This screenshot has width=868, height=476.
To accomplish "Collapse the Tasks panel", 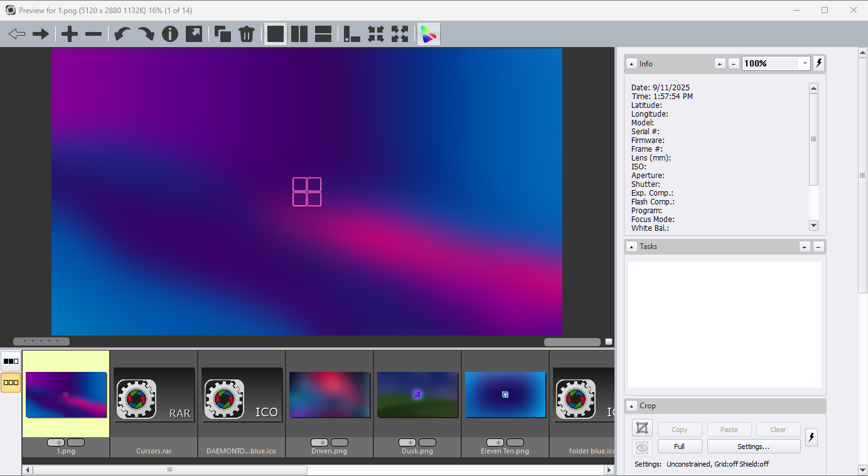I will [632, 247].
